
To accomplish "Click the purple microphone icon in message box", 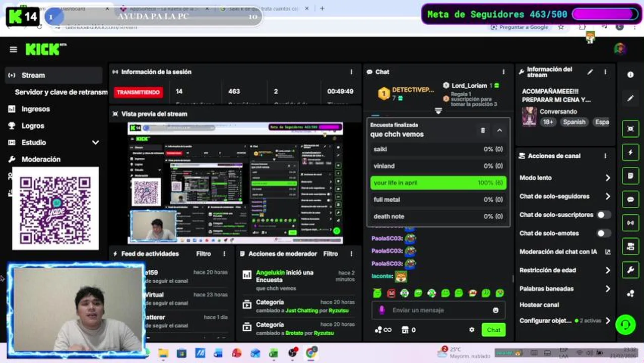I will click(381, 310).
